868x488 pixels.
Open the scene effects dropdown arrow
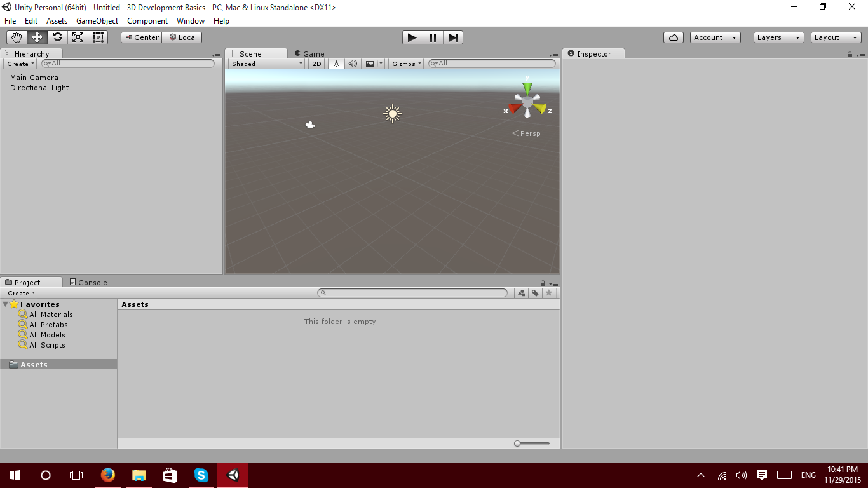381,64
